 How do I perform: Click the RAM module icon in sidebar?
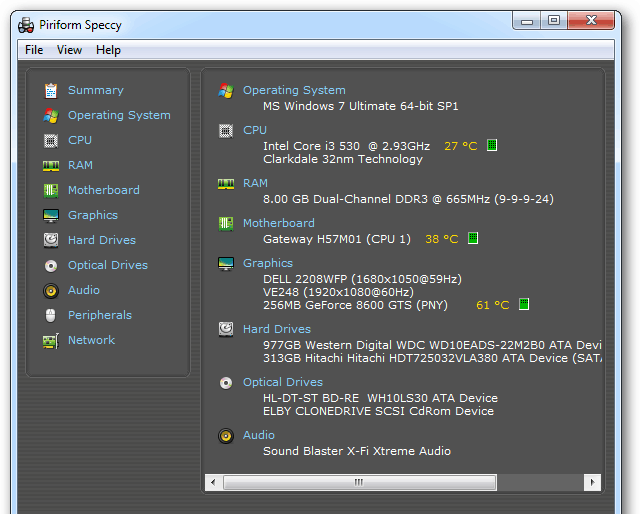(x=50, y=165)
